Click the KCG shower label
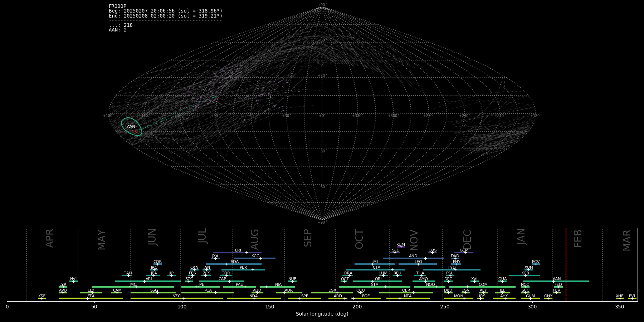 255,256
